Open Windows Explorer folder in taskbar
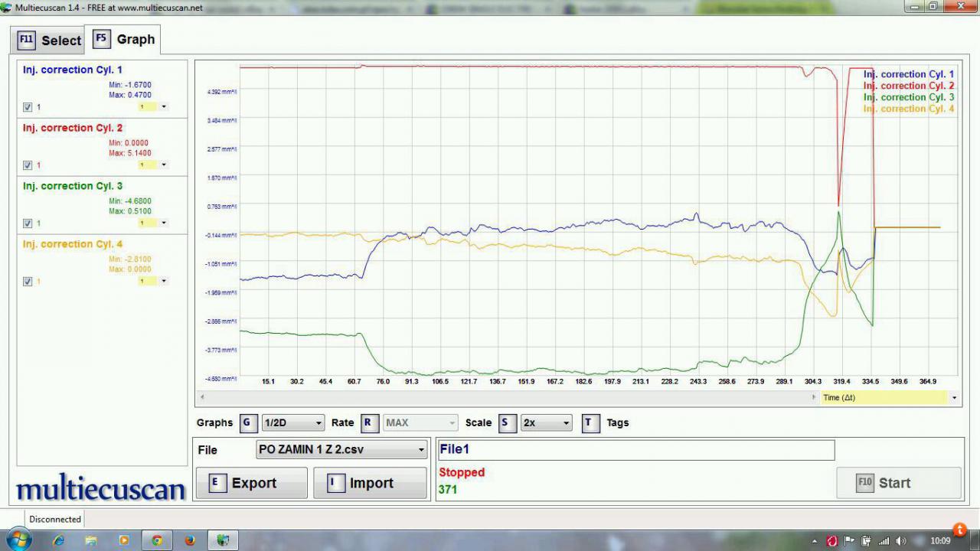The width and height of the screenshot is (980, 551). coord(91,540)
